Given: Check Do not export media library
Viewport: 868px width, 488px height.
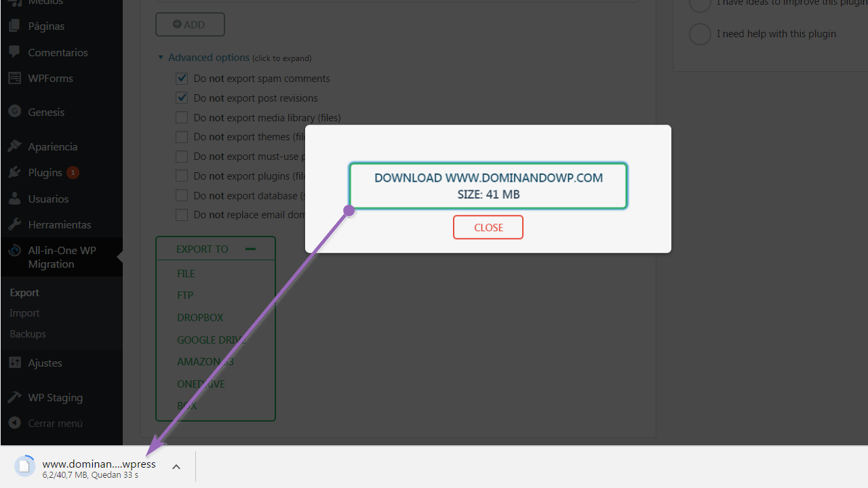Looking at the screenshot, I should click(x=182, y=117).
